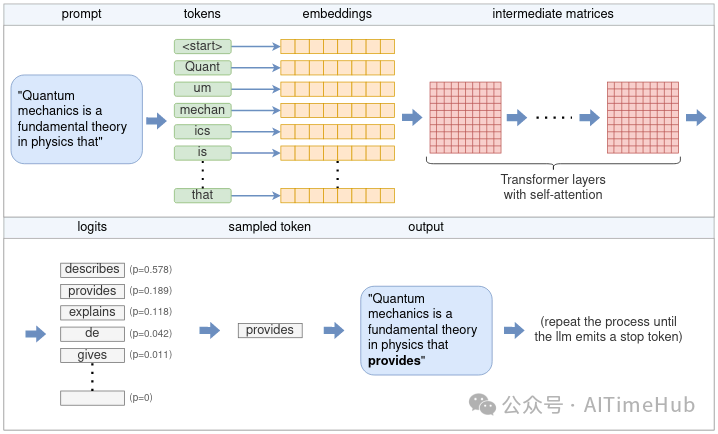Click the arrow left of the logits list
Screen dimensions: 718x434
[36, 334]
